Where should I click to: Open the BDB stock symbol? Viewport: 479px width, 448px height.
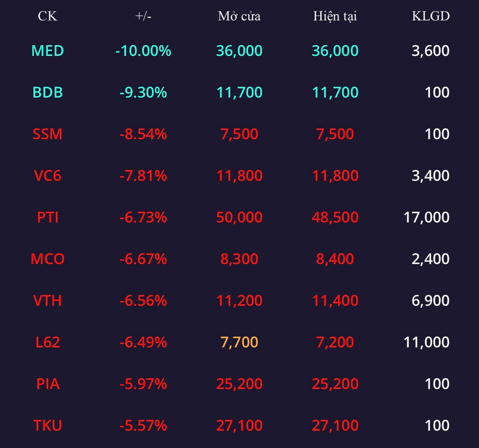tap(48, 92)
